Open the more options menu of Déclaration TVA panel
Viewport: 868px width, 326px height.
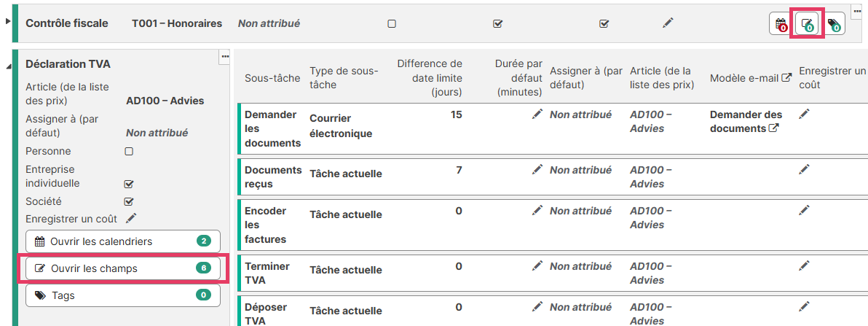coord(224,55)
